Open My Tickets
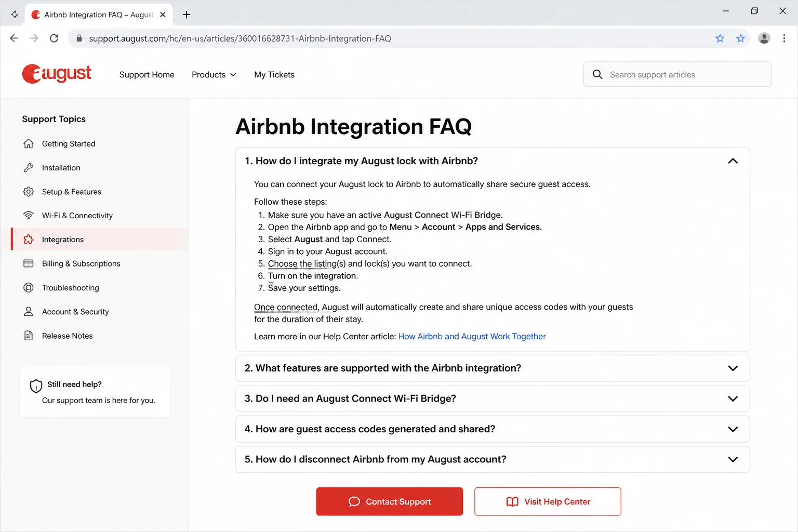Image resolution: width=798 pixels, height=532 pixels. click(274, 74)
